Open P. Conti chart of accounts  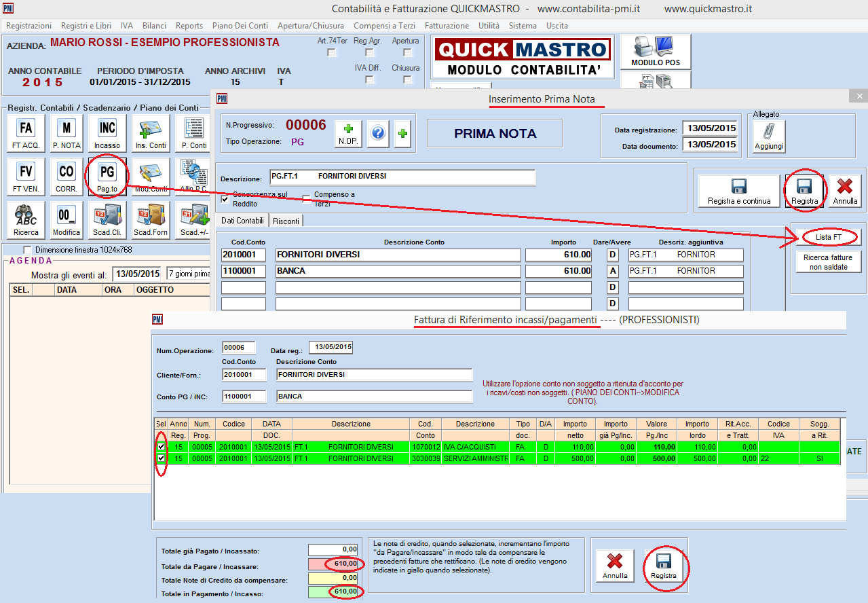click(193, 132)
